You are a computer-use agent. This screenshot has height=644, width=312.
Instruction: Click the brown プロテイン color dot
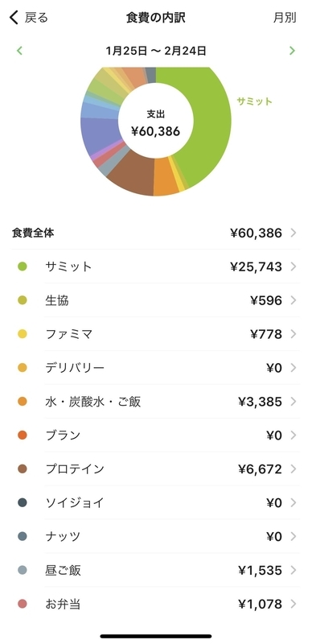point(23,469)
